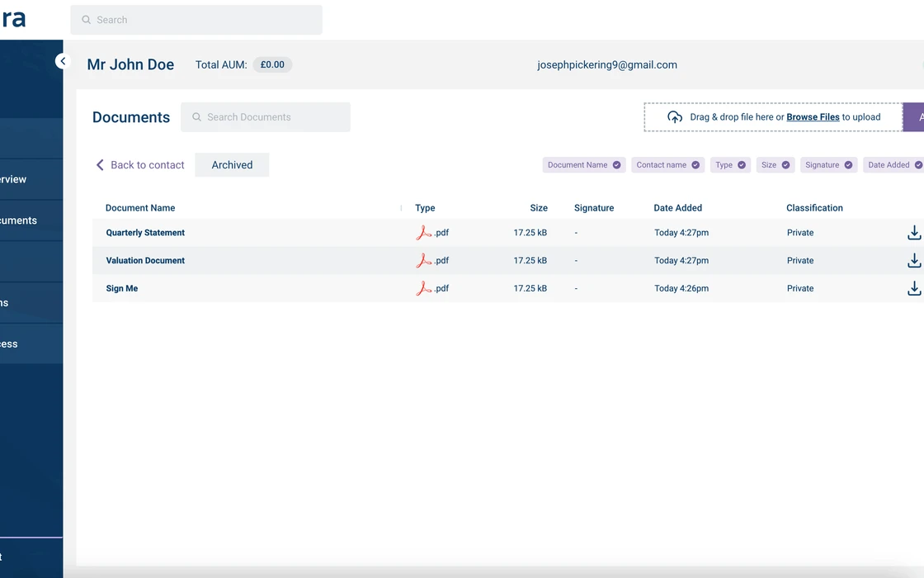Click Private classification in Sign Me row

800,288
